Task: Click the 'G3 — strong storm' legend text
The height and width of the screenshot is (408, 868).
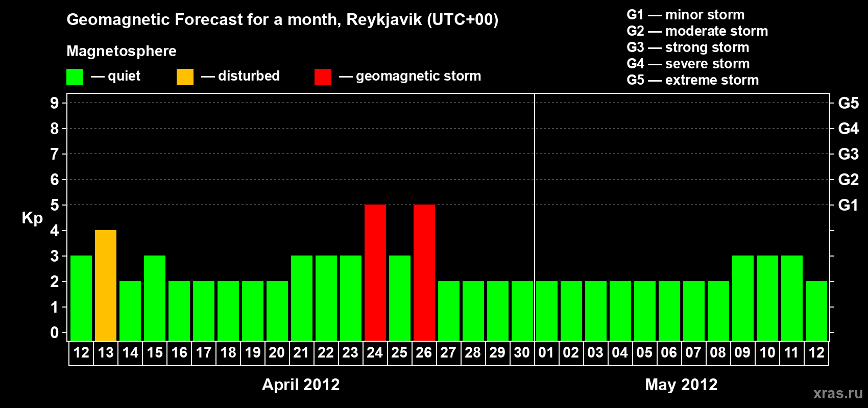Action: [688, 47]
